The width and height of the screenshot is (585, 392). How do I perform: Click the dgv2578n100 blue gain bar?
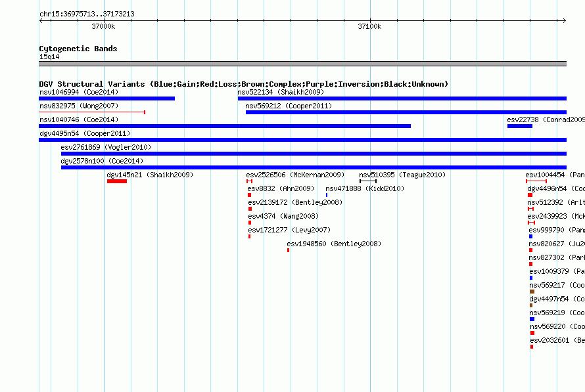pos(314,167)
